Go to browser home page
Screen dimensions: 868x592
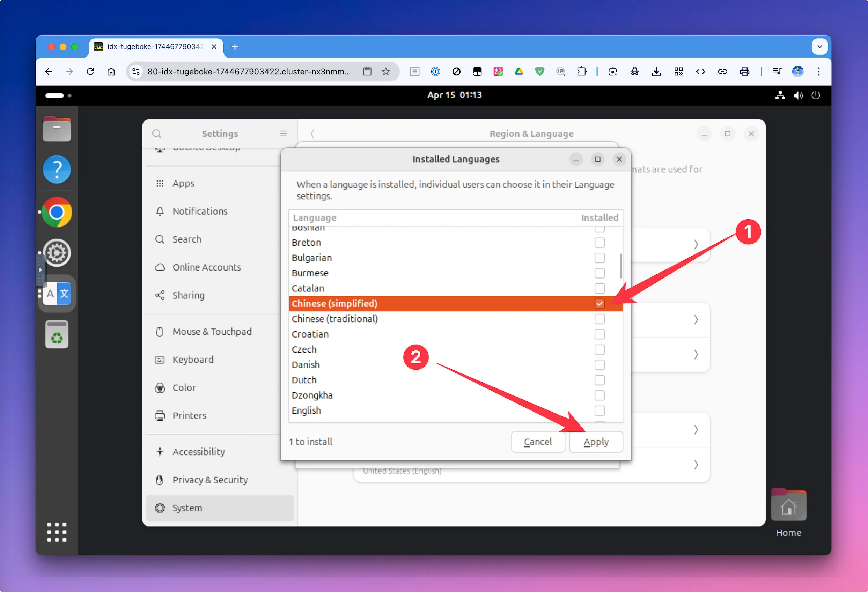coord(111,71)
